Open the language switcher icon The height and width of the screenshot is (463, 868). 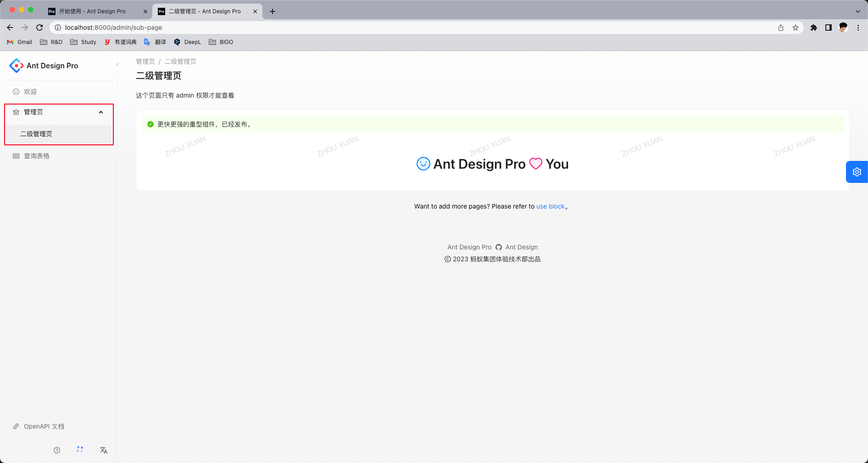[104, 450]
